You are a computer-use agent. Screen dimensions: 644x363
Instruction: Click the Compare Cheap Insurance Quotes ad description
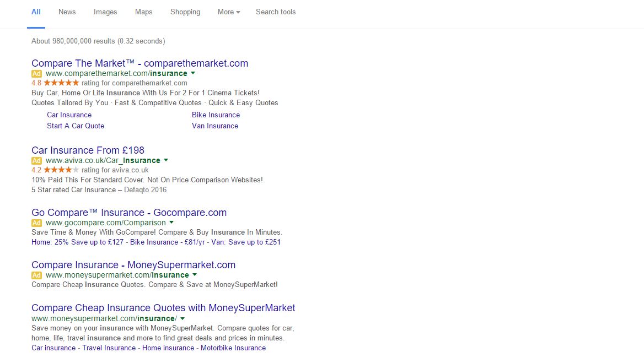154,285
